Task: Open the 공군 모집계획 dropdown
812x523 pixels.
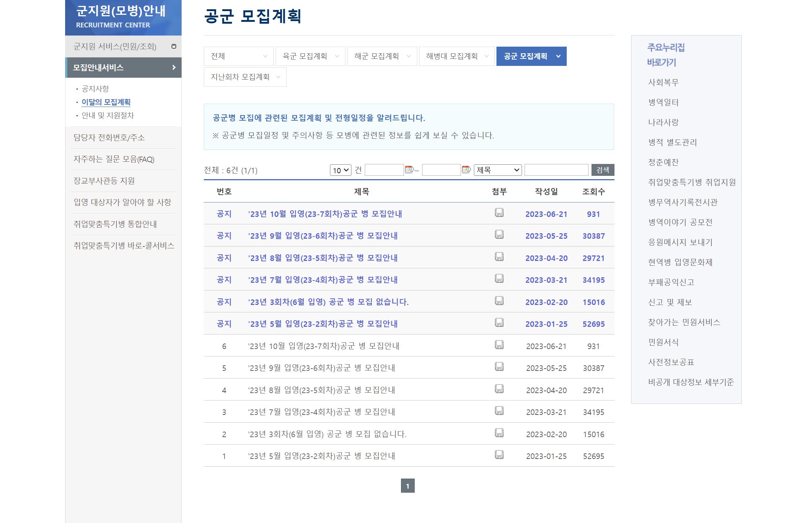Action: click(x=532, y=56)
